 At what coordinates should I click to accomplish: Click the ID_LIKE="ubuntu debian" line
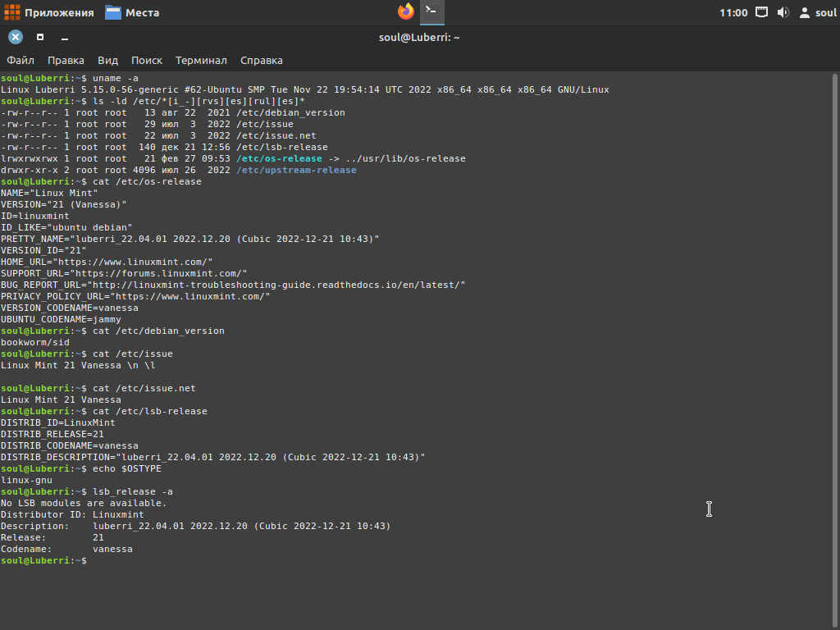66,228
